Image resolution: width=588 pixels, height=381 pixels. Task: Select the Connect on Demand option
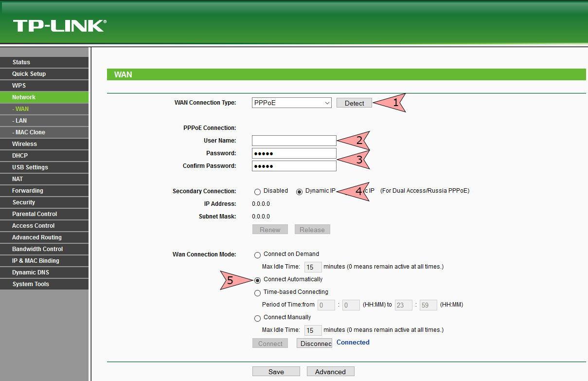pyautogui.click(x=257, y=254)
